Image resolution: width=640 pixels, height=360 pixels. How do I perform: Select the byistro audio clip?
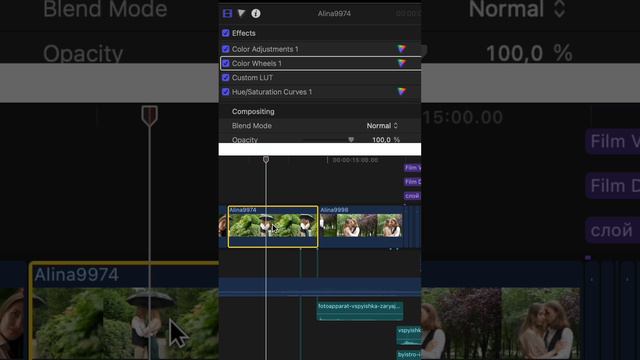click(409, 355)
